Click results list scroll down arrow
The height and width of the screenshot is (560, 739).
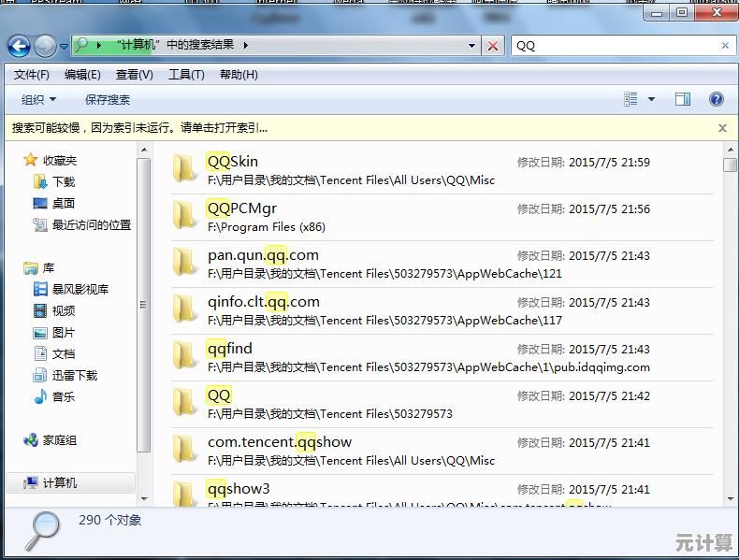tap(730, 499)
